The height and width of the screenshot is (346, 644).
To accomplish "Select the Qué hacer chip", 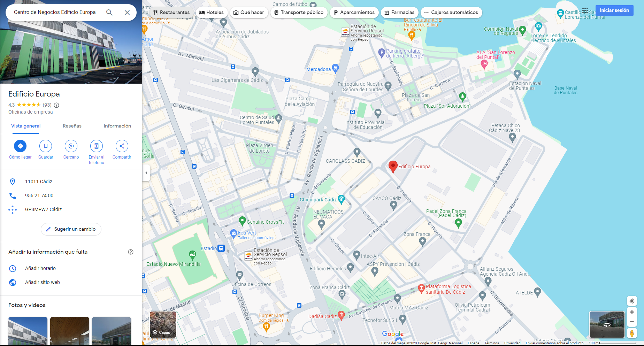I will tap(249, 13).
